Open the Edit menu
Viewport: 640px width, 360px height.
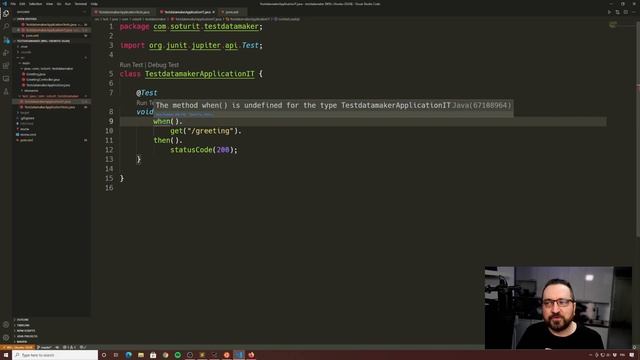pyautogui.click(x=22, y=4)
